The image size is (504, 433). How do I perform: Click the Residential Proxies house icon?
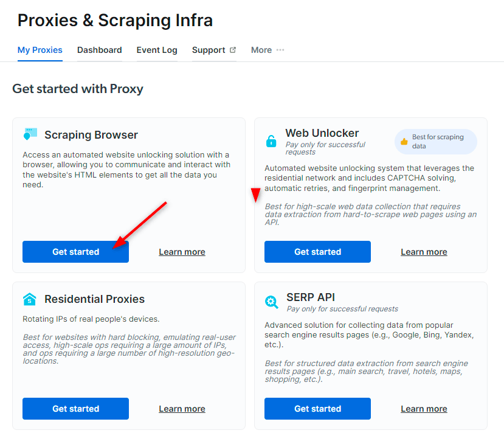tap(30, 299)
